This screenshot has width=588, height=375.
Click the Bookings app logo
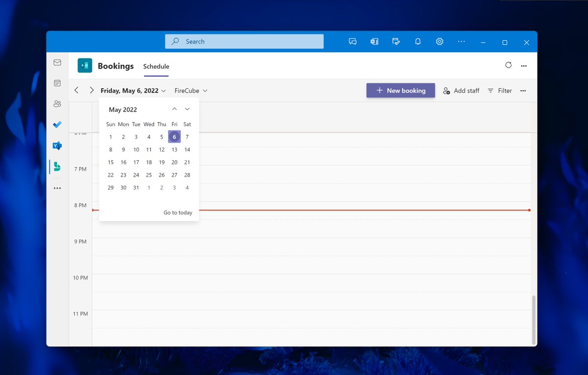(x=85, y=66)
